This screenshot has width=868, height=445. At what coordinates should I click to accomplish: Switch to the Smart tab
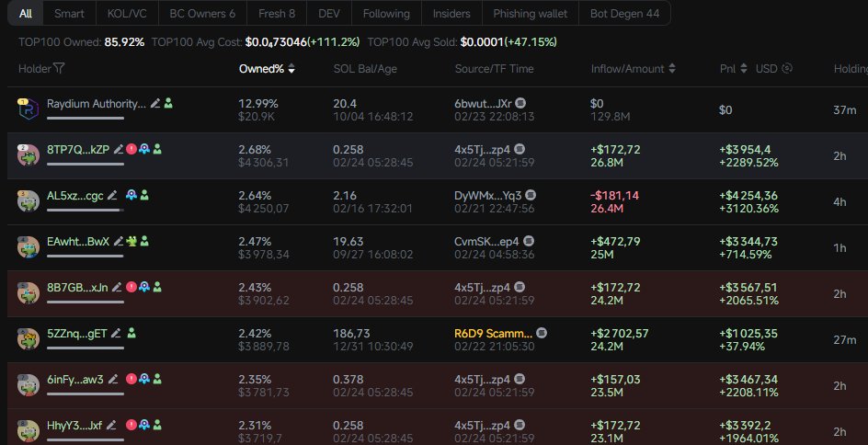[69, 13]
